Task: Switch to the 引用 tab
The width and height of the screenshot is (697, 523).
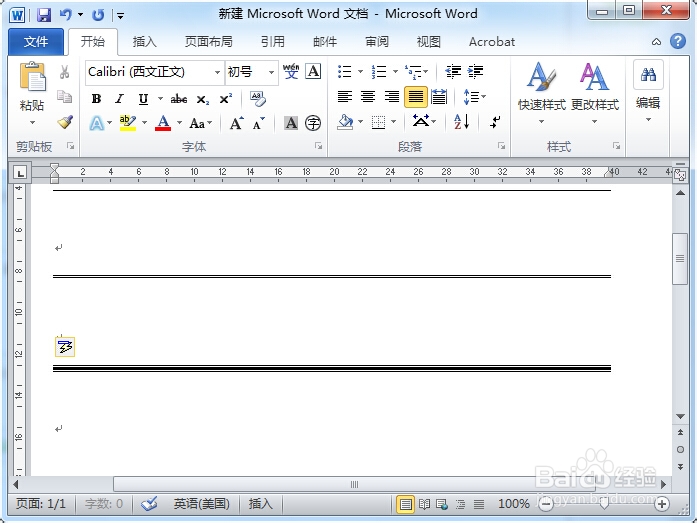Action: click(x=272, y=42)
